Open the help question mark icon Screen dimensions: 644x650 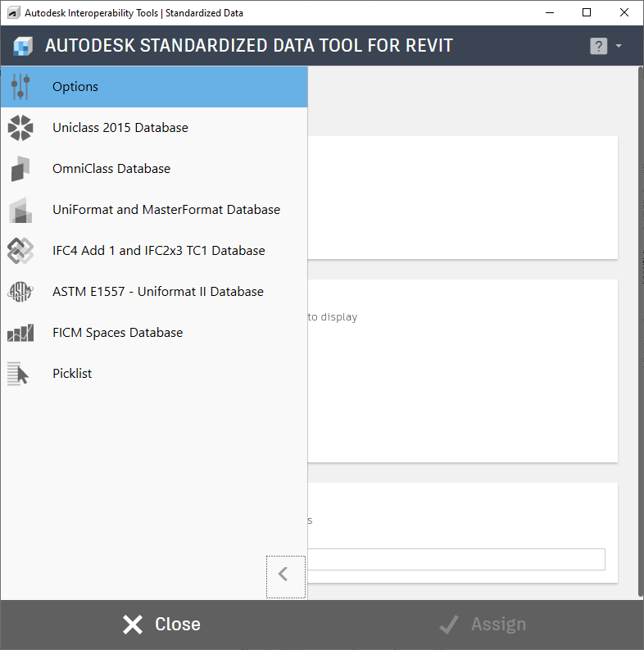point(598,46)
